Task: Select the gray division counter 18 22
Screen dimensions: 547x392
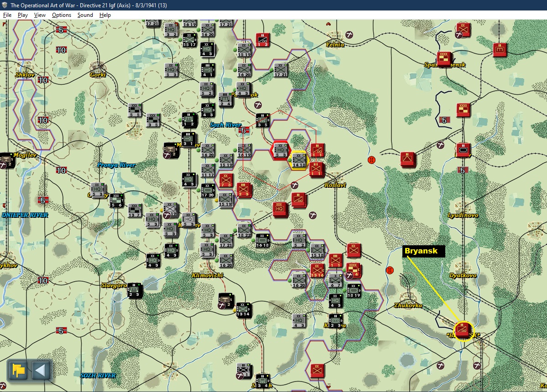Action: tap(244, 230)
